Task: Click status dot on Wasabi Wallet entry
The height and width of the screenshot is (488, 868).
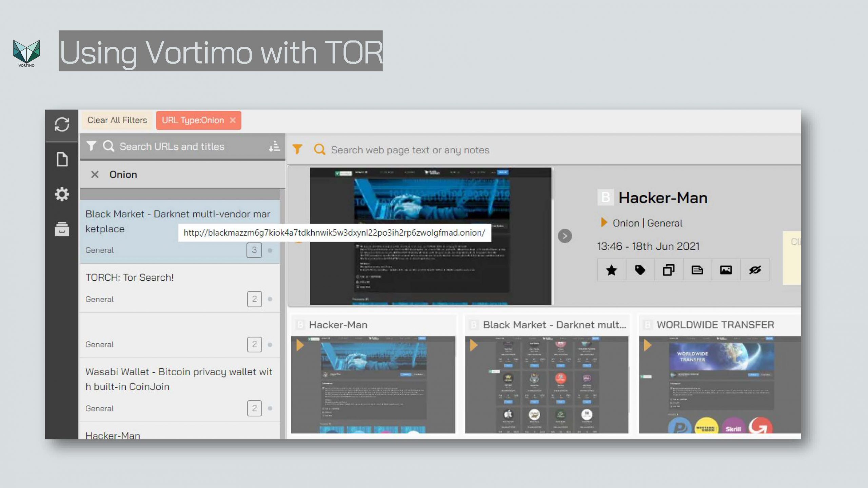Action: (270, 408)
